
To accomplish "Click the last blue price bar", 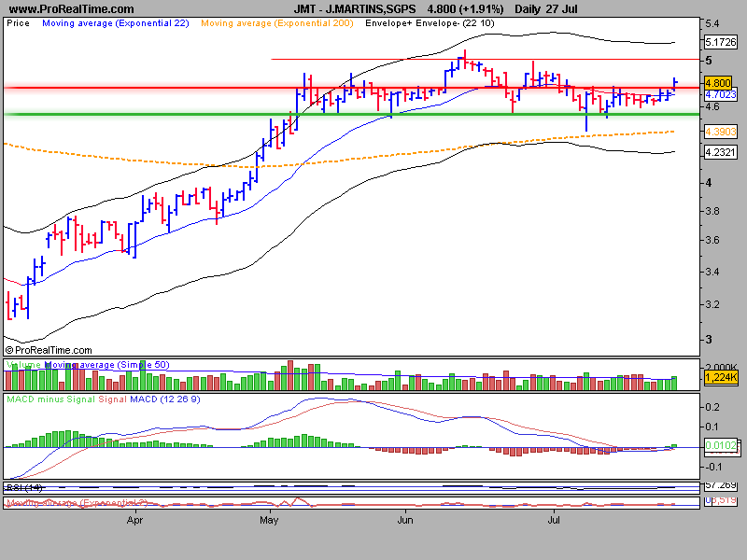I will pyautogui.click(x=674, y=84).
